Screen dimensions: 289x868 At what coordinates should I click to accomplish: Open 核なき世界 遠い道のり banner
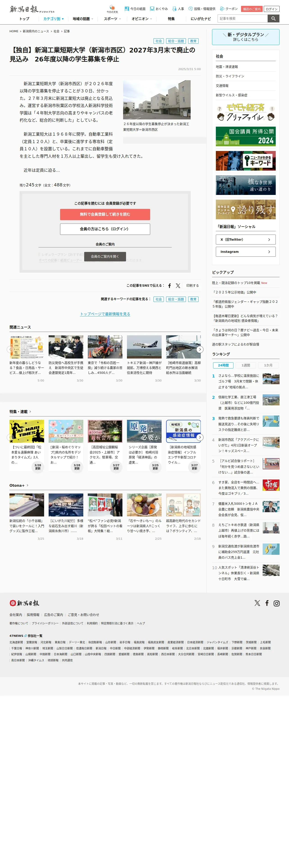(246, 185)
